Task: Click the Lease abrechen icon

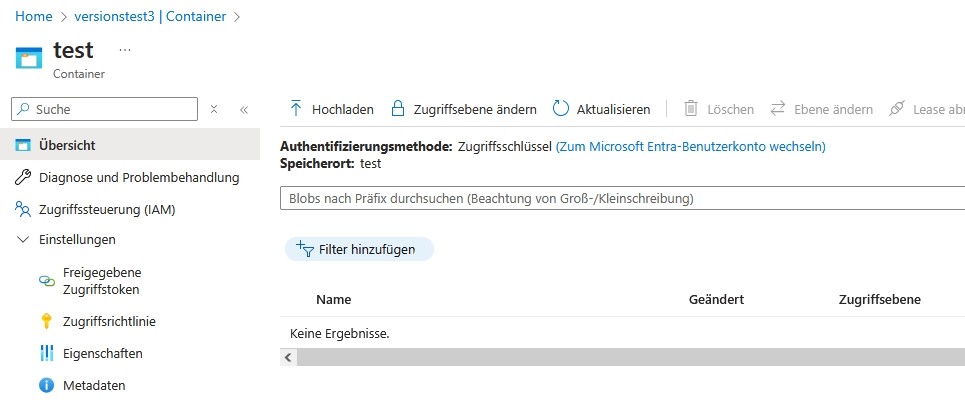Action: [x=896, y=109]
